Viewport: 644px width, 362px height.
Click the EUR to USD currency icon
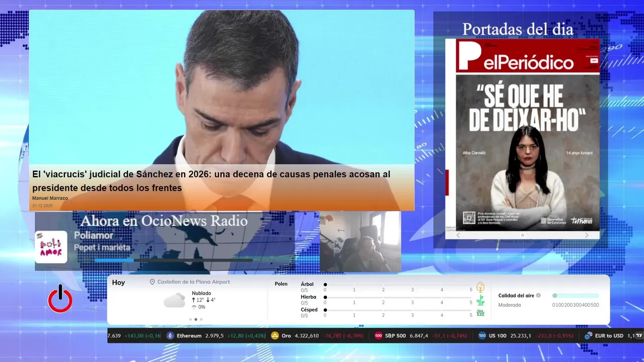[588, 336]
